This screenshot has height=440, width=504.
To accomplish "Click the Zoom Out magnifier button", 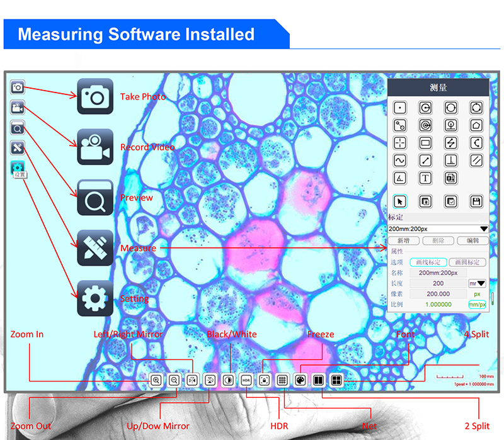I will click(174, 380).
